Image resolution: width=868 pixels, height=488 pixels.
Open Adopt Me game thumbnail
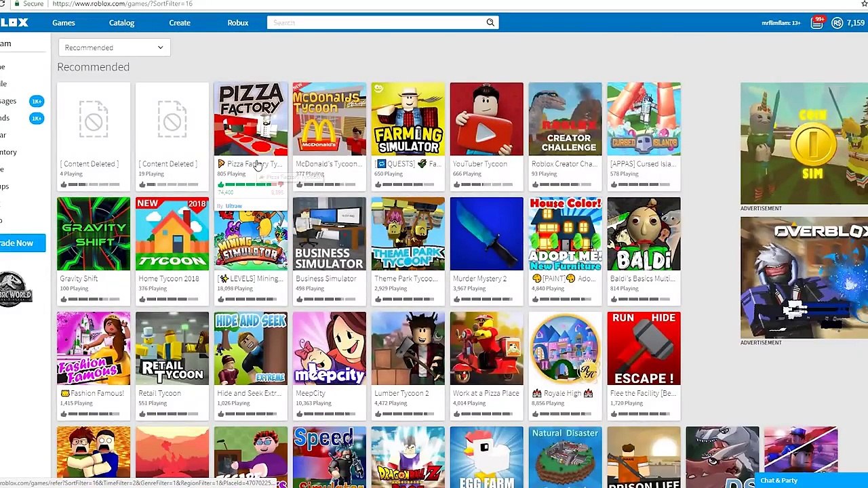(x=566, y=234)
